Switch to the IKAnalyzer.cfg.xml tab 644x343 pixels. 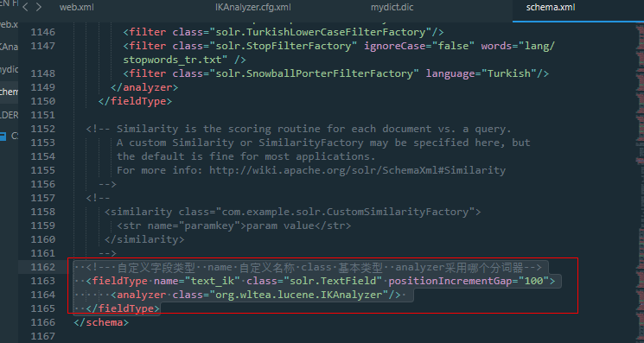point(253,8)
